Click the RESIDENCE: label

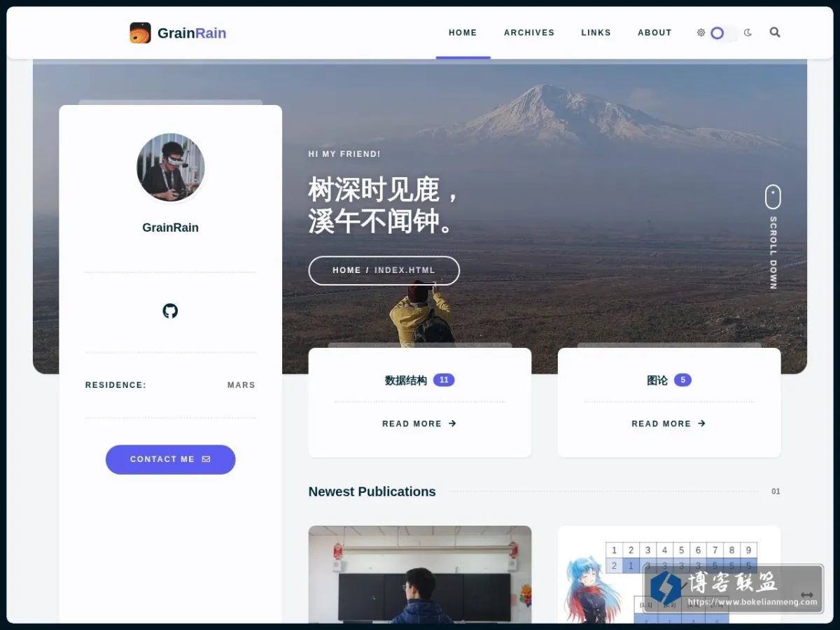pos(115,385)
